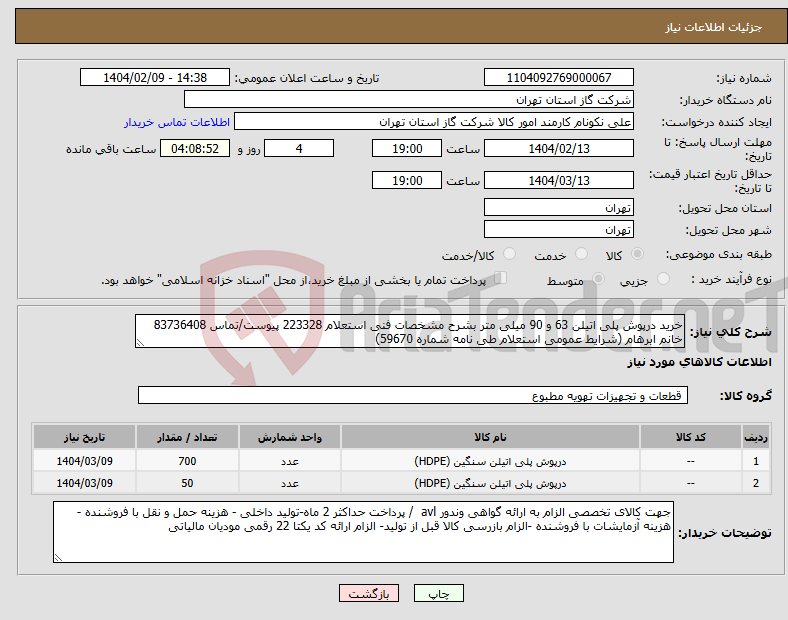Click the response deadline date 1404/02/13
Image resolution: width=788 pixels, height=620 pixels.
click(x=558, y=148)
